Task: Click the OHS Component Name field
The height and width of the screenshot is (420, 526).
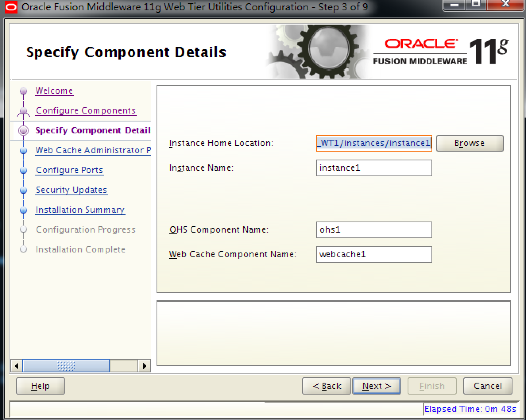Action: (x=374, y=230)
